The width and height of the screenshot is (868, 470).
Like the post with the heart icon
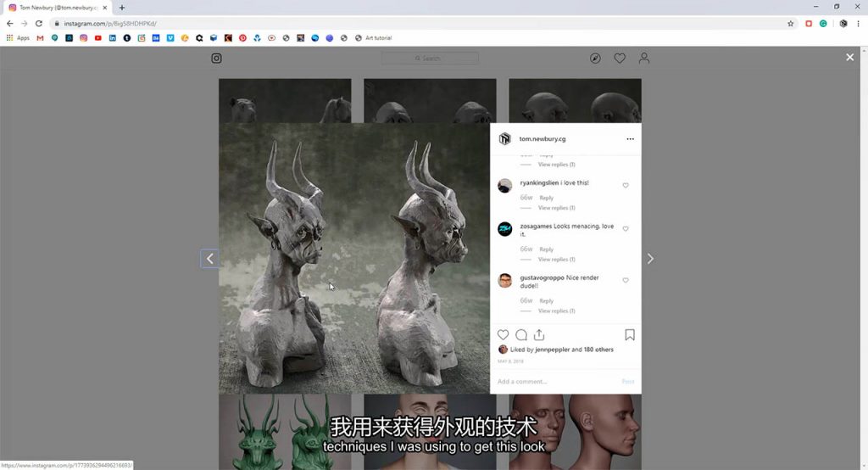(x=503, y=335)
